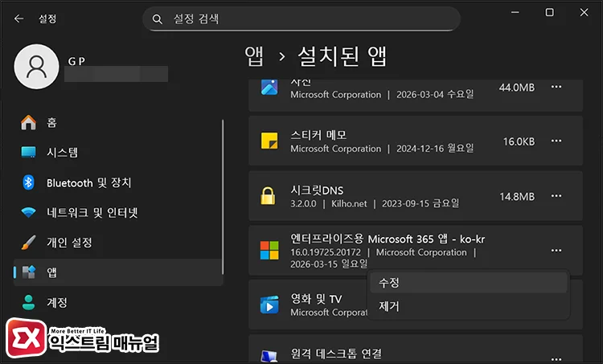The image size is (603, 364).
Task: Open more options for 스티커 메모
Action: point(556,141)
